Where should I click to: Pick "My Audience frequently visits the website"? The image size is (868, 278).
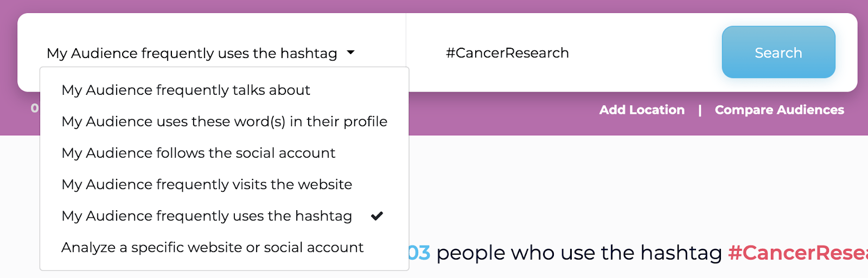coord(207,184)
